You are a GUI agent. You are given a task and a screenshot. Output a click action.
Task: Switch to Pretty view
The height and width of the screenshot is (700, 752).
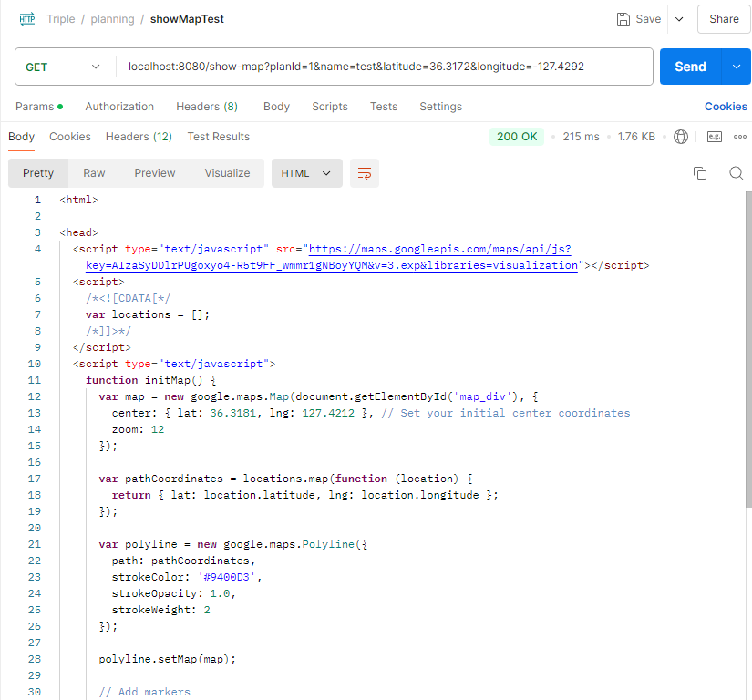(x=38, y=173)
